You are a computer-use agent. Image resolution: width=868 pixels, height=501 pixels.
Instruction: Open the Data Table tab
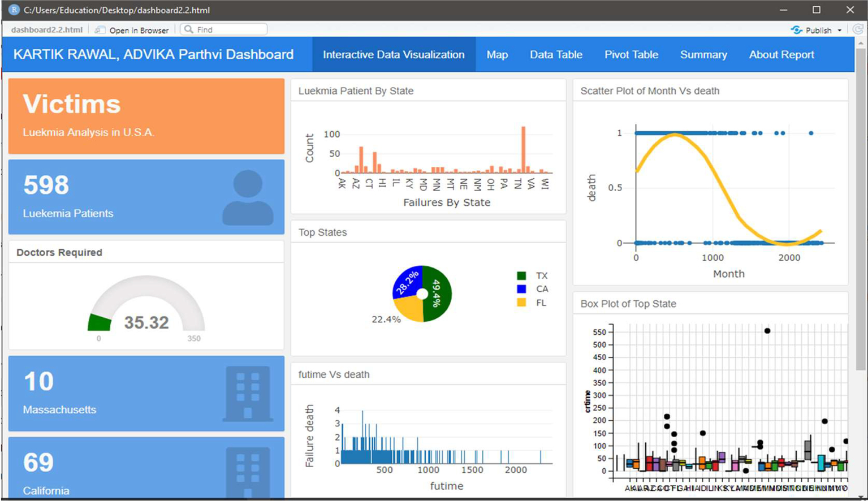click(556, 55)
